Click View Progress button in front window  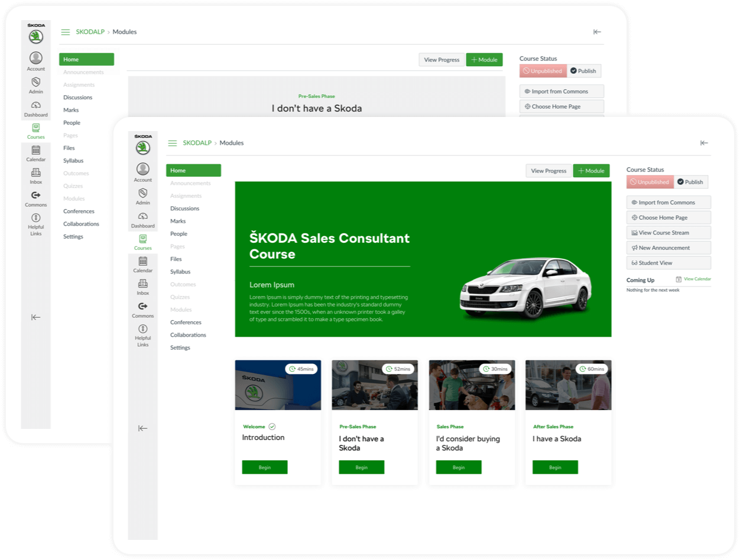point(548,171)
